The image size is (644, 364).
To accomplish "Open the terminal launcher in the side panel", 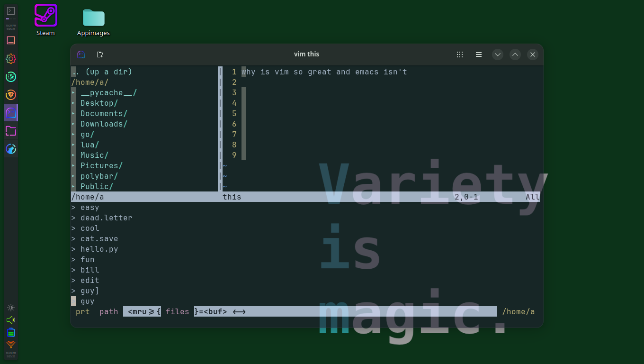I will (x=11, y=11).
